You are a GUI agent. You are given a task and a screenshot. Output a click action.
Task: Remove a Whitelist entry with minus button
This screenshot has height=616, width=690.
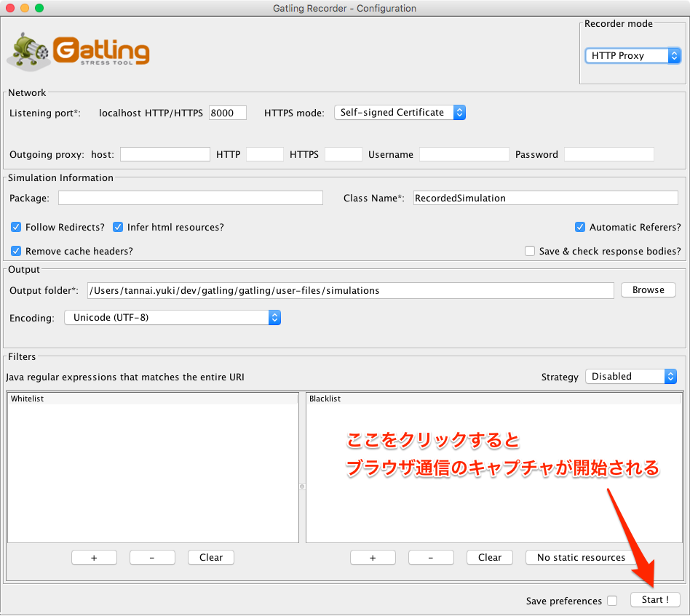point(152,558)
